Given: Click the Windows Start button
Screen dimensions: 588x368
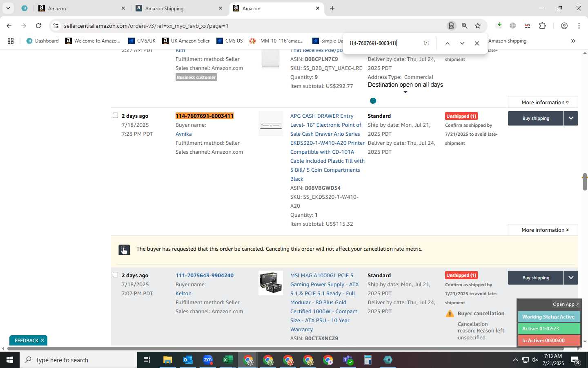Looking at the screenshot, I should pyautogui.click(x=10, y=360).
